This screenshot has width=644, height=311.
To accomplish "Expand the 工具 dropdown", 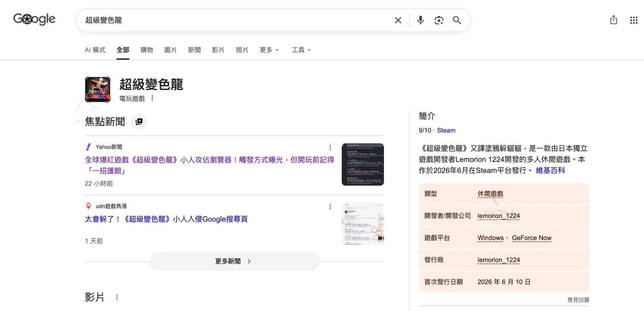I will point(301,50).
